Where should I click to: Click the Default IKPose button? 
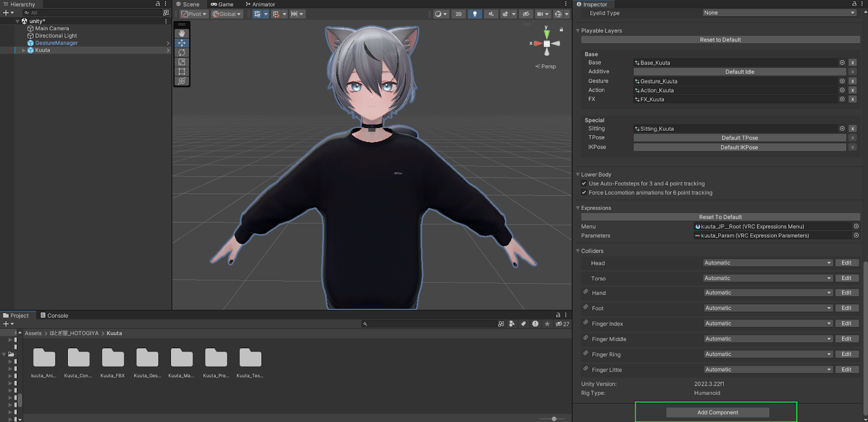click(739, 147)
